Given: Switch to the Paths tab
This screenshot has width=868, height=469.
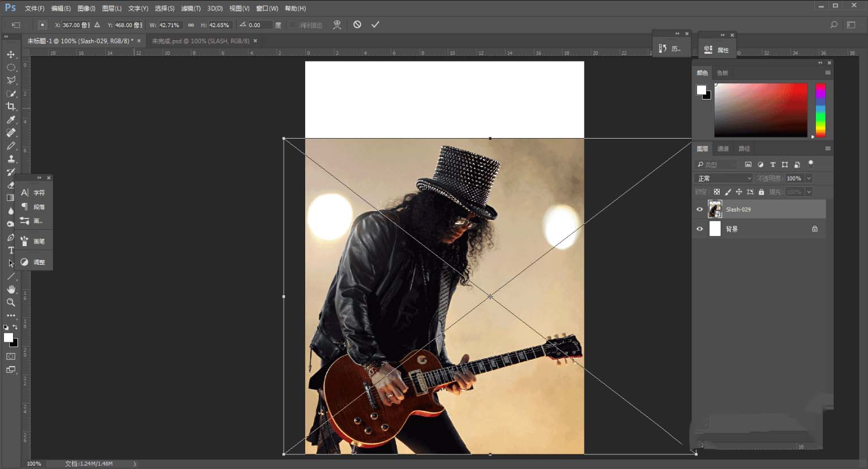Looking at the screenshot, I should click(x=744, y=149).
